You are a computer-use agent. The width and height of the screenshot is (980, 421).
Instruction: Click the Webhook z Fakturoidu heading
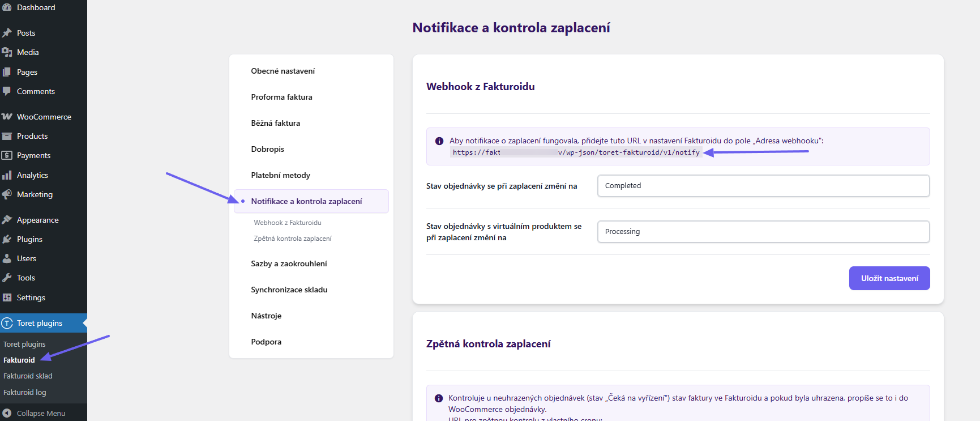click(x=481, y=87)
